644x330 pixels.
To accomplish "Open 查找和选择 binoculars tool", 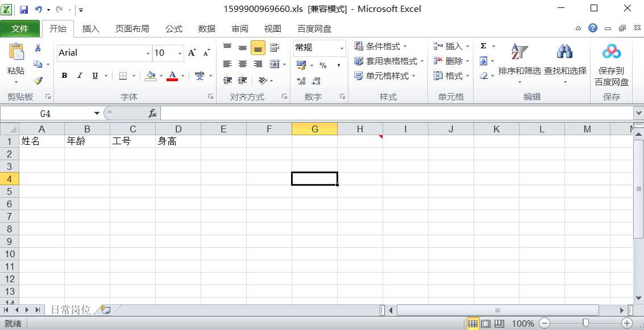I will (565, 64).
